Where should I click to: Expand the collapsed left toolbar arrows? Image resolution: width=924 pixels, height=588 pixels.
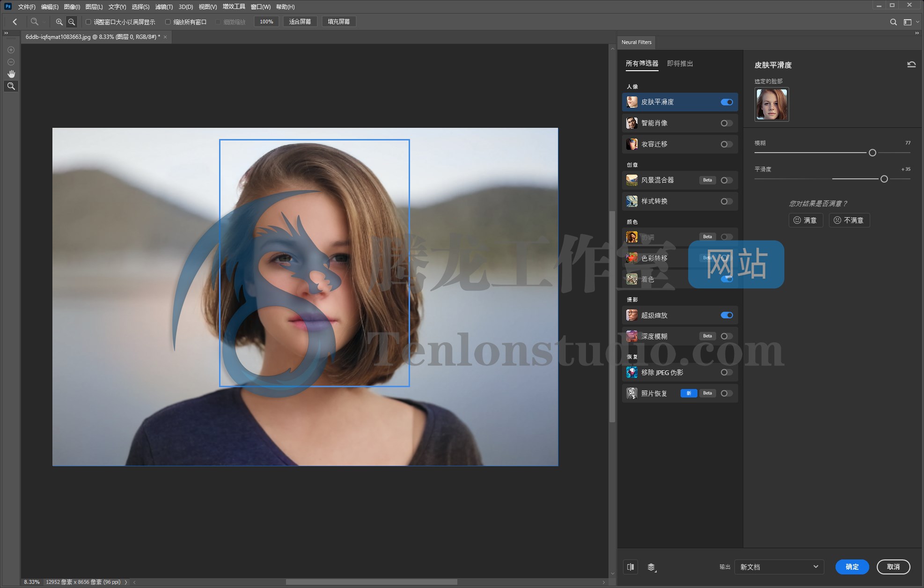[6, 33]
